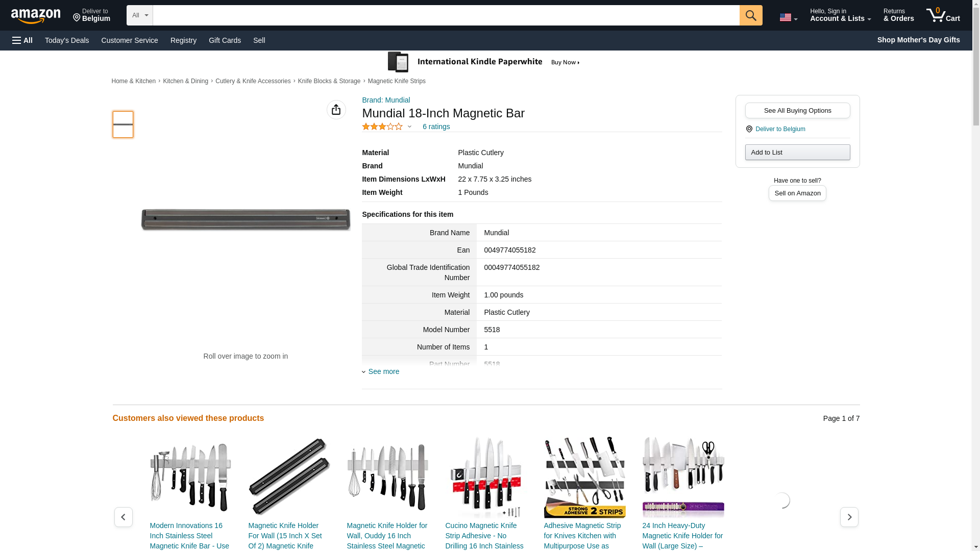Click the Amazon logo
This screenshot has height=551, width=980.
[36, 16]
